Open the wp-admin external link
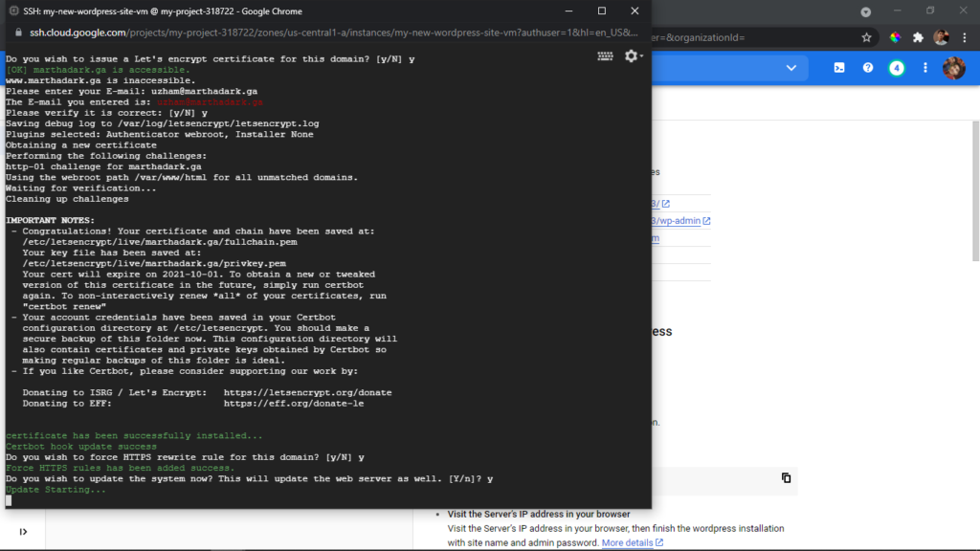980x551 pixels. point(680,221)
